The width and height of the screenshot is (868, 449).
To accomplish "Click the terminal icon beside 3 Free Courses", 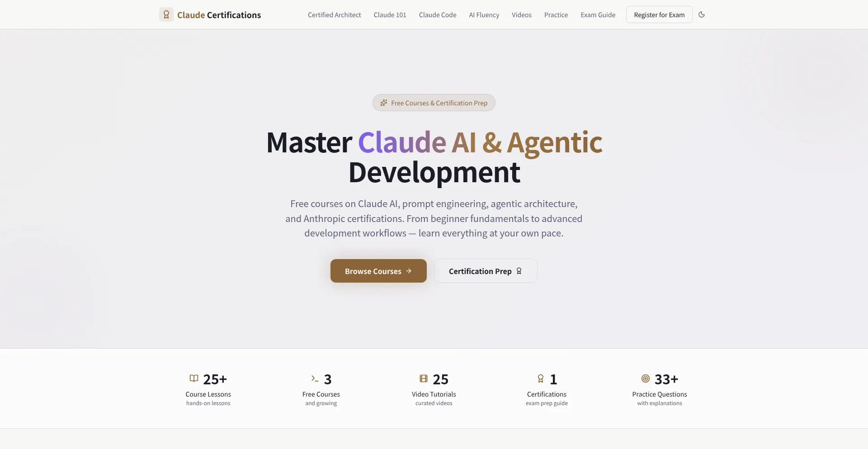I will pos(315,378).
